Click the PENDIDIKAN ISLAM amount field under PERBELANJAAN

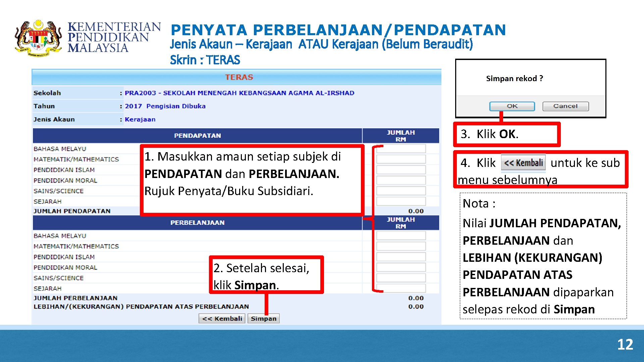coord(401,257)
